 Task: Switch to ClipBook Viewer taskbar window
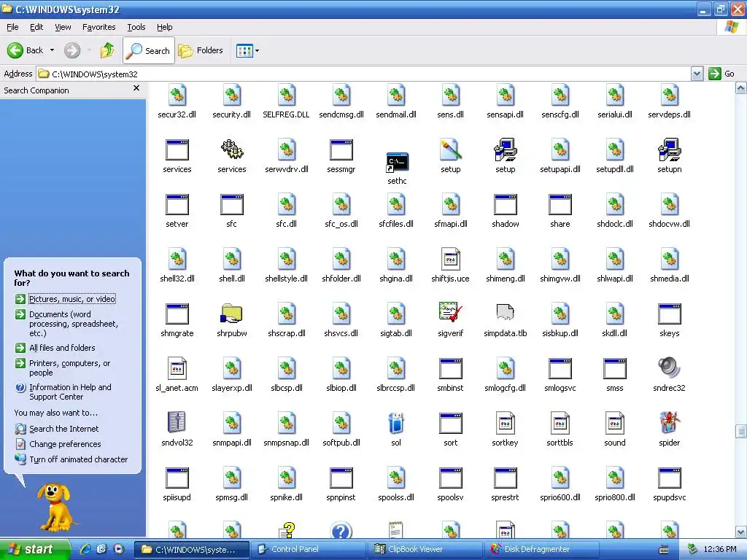click(425, 549)
